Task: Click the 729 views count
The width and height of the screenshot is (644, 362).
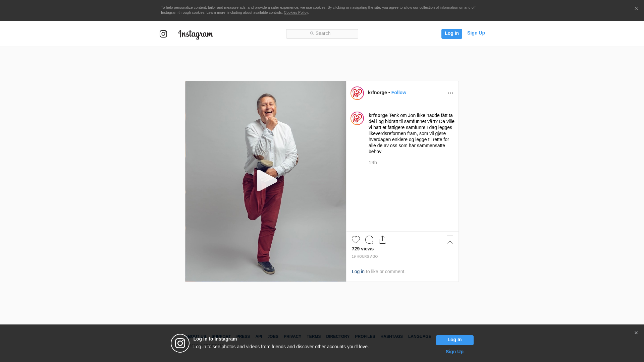Action: (363, 249)
